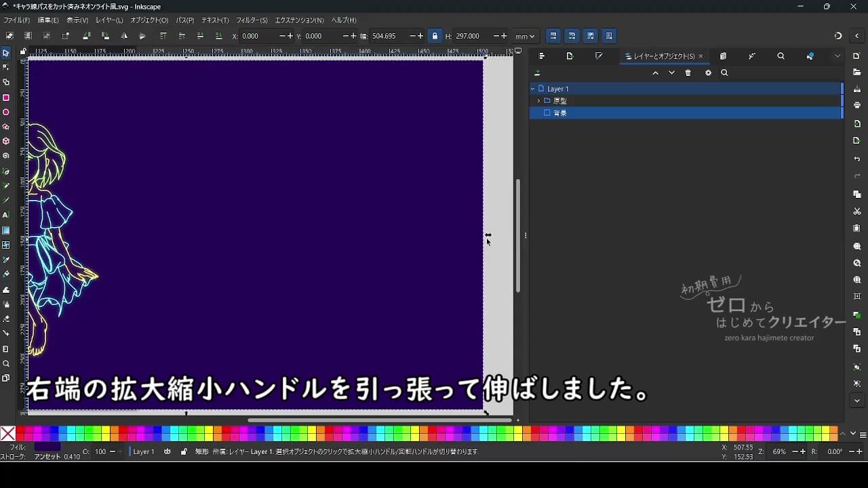Toggle current layer visibility in the status bar

click(x=167, y=451)
